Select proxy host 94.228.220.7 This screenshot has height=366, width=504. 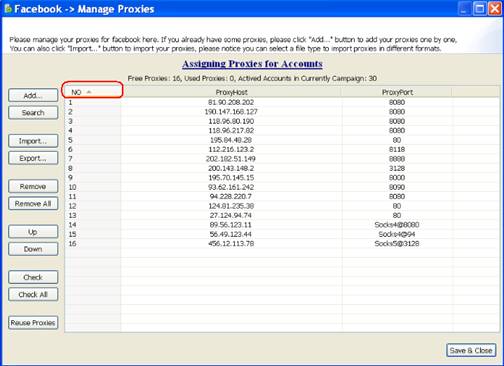(x=231, y=196)
